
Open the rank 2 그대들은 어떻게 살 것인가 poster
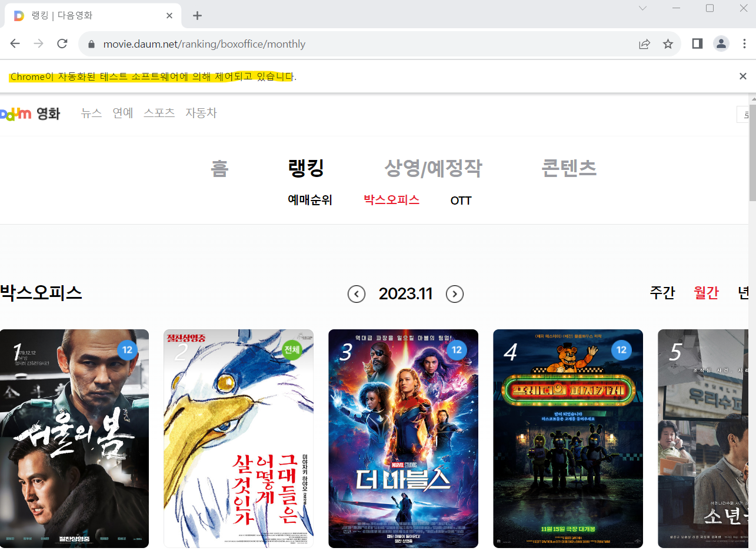(x=238, y=439)
